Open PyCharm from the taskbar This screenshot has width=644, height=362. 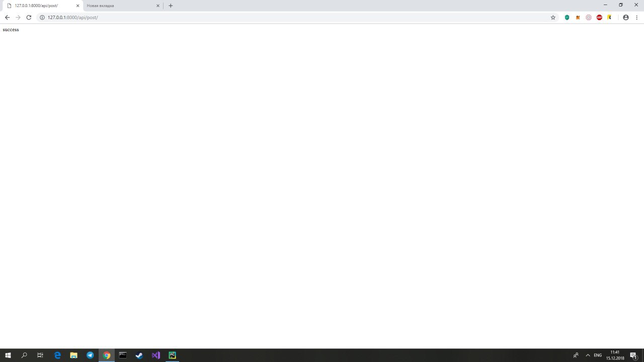coord(172,355)
